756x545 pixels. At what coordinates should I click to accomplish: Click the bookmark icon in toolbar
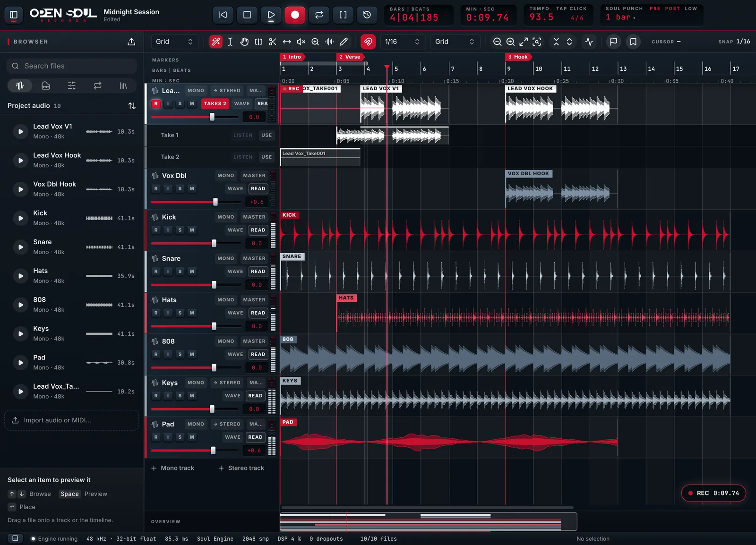(x=633, y=42)
